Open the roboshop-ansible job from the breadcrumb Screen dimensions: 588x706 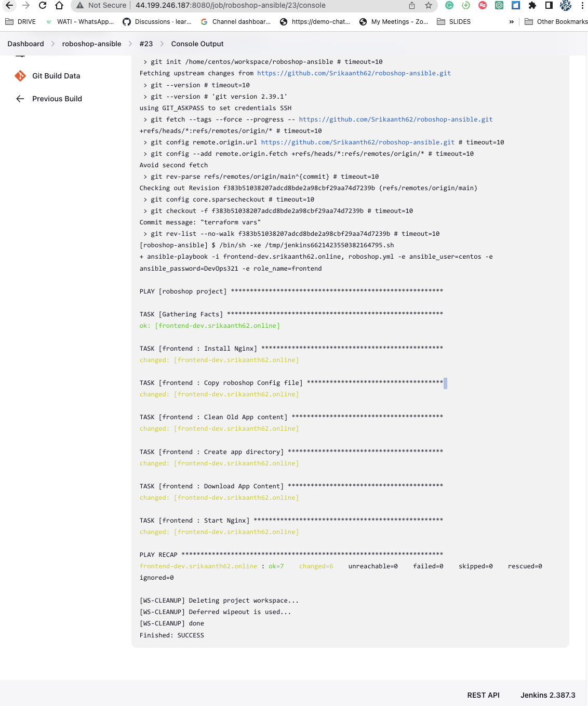click(91, 44)
